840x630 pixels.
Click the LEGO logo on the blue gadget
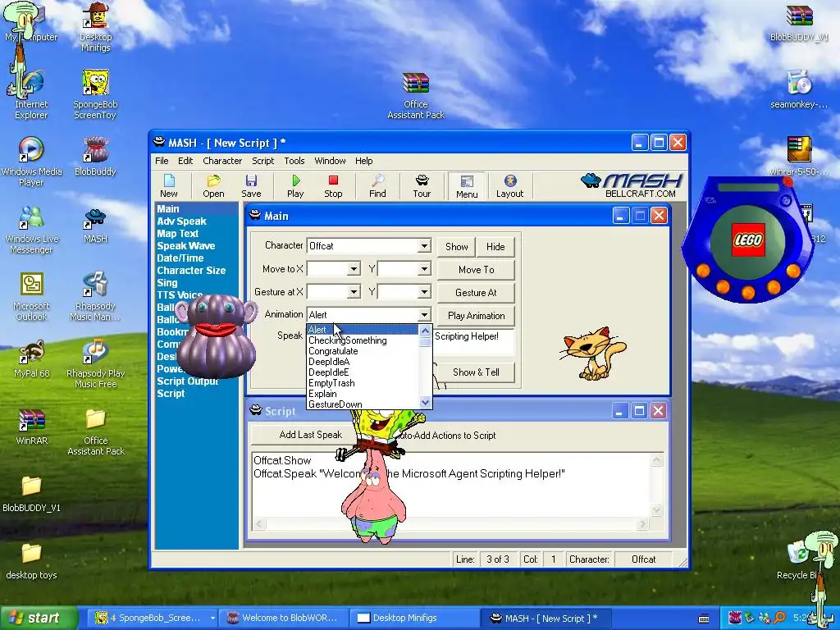pos(748,240)
